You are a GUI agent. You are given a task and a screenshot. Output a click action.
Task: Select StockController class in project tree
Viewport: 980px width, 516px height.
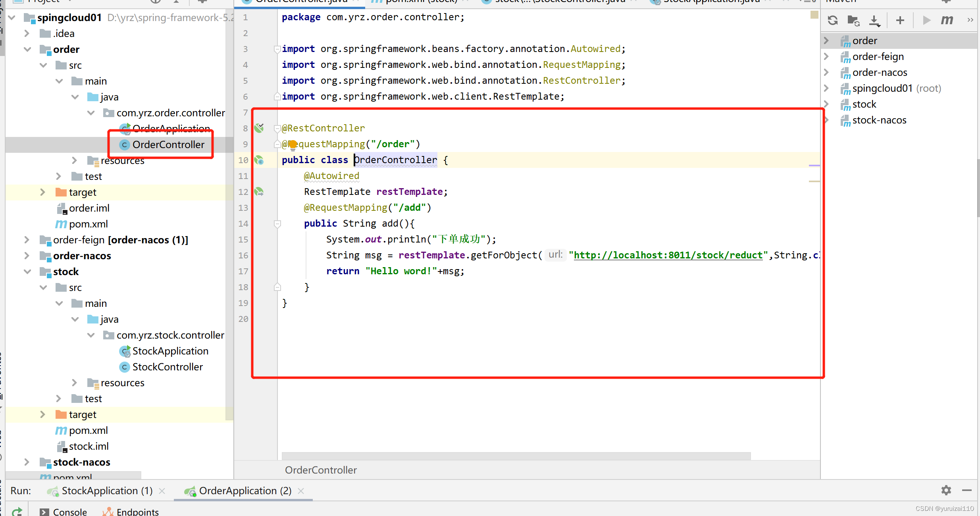tap(167, 367)
